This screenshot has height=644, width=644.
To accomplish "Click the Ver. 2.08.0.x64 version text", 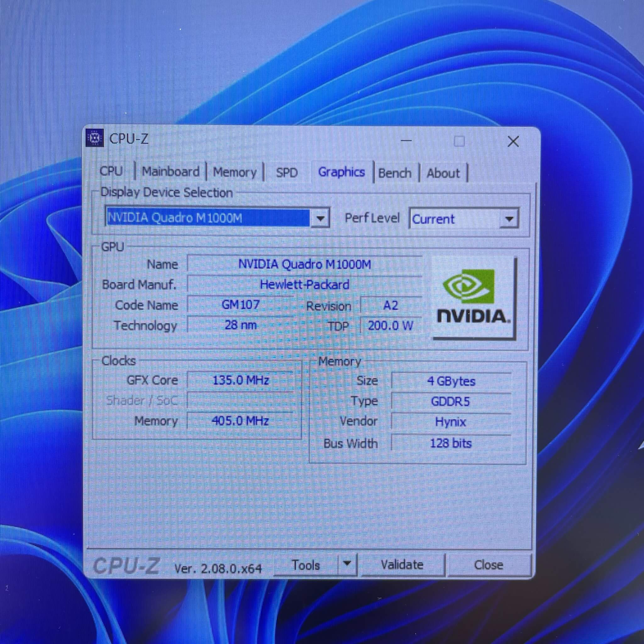I will click(x=218, y=568).
